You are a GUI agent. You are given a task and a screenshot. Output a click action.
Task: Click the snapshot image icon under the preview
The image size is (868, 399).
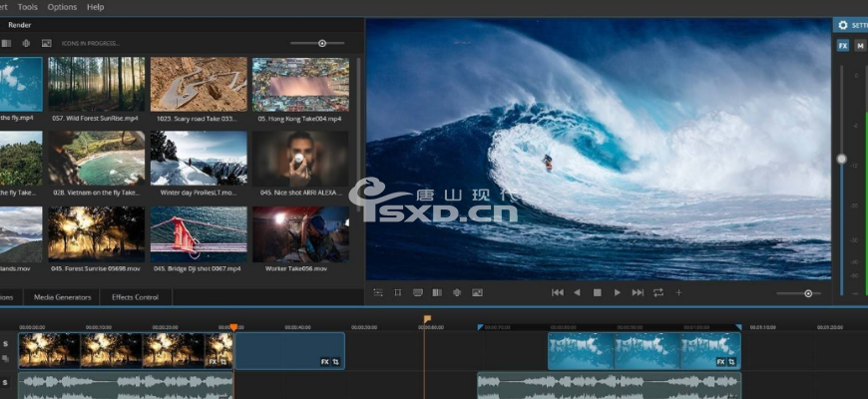[477, 292]
